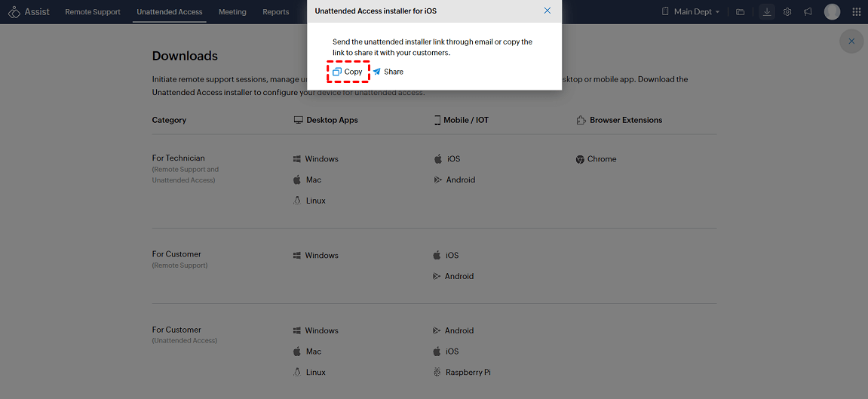Select Raspberry Pi installer for Unattended Access
The image size is (868, 399).
[462, 373]
